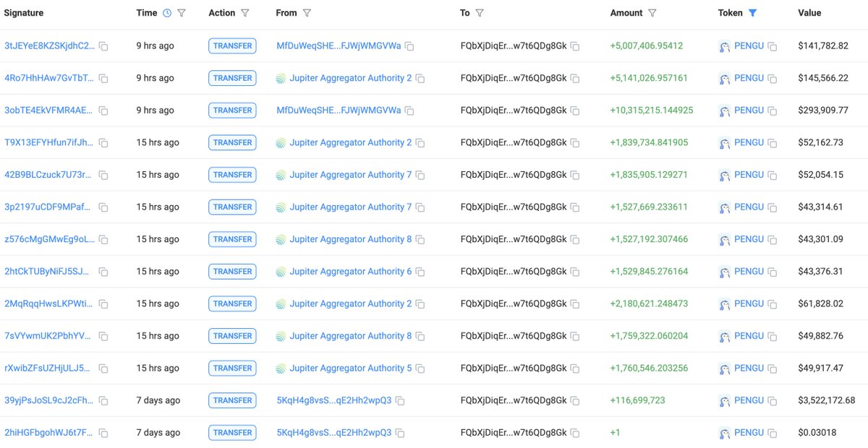This screenshot has width=868, height=448.
Task: Copy signature 4Ro7HhHAw7GvTbT
Action: pos(103,78)
